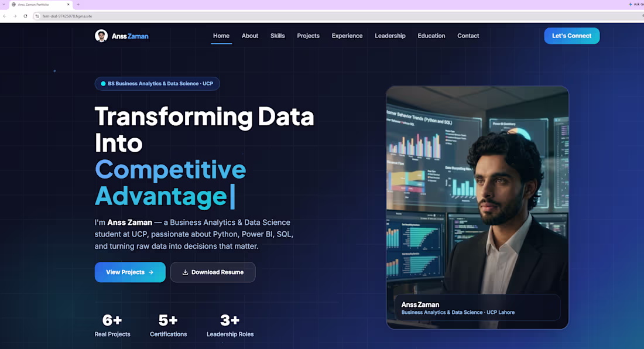Close the Anss Zaman Portfolio tab

tap(68, 5)
